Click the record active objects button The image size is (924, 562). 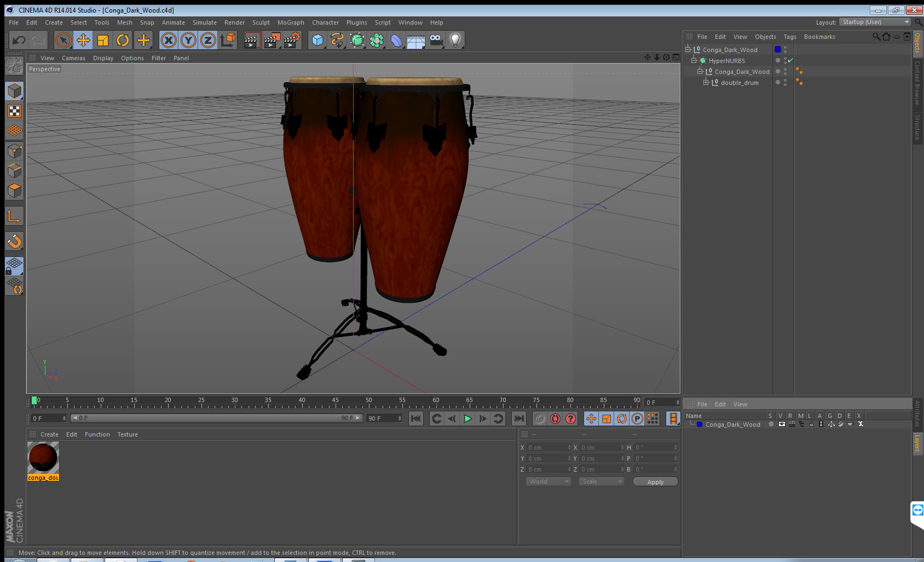(540, 418)
